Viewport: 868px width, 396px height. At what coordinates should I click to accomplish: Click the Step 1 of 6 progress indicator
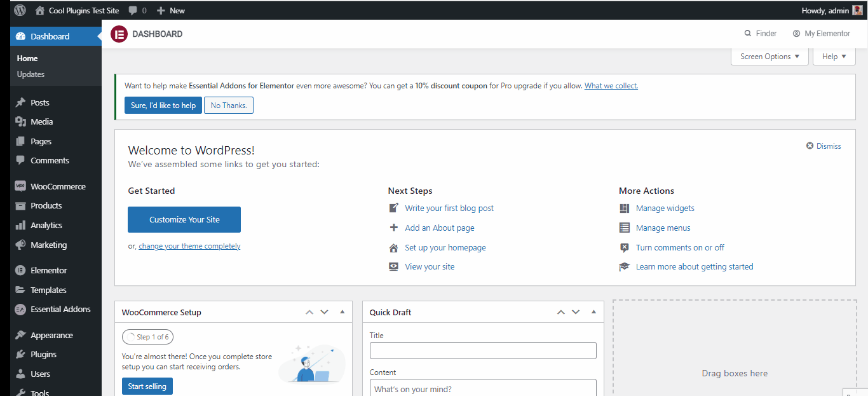tap(147, 337)
